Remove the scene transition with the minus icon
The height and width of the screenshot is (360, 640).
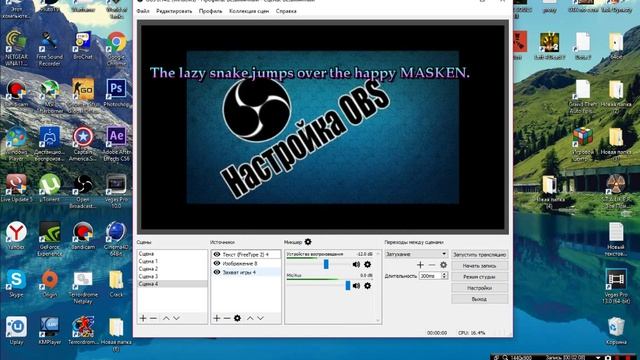[x=432, y=265]
